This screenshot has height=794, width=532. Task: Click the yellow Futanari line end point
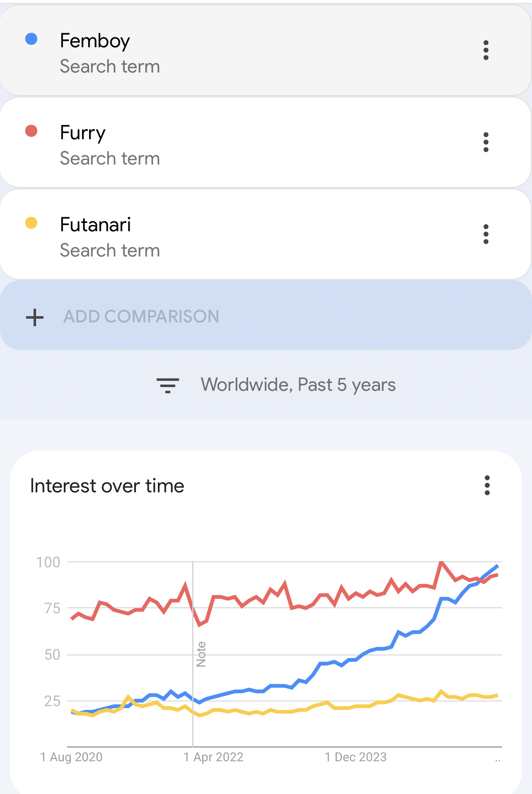point(497,695)
